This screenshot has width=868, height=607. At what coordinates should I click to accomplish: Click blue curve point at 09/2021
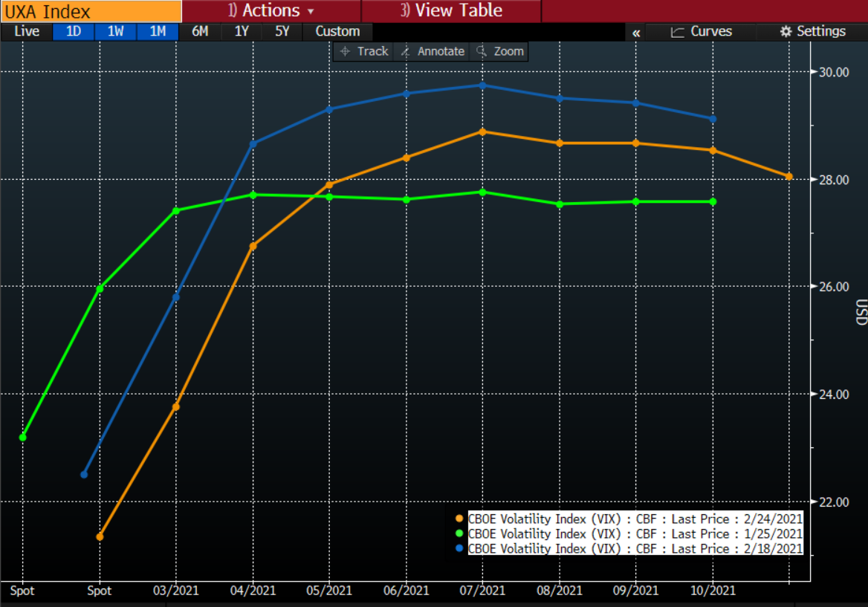[x=636, y=103]
